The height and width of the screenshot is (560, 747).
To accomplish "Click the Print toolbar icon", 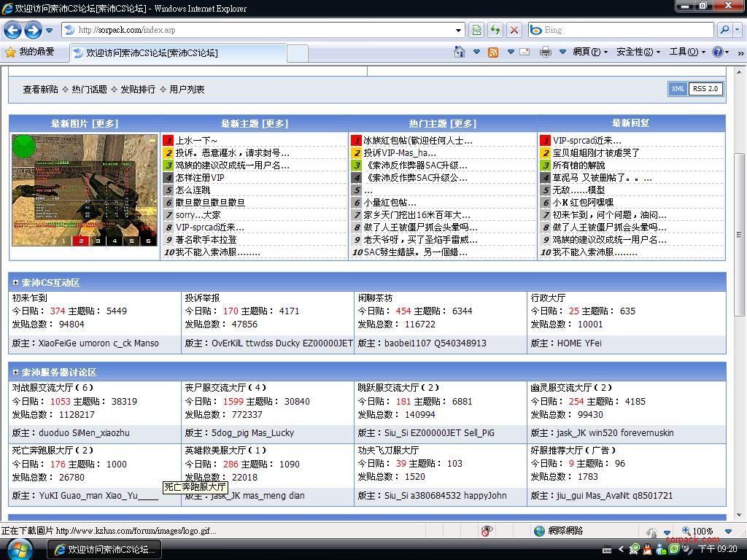I will point(545,52).
